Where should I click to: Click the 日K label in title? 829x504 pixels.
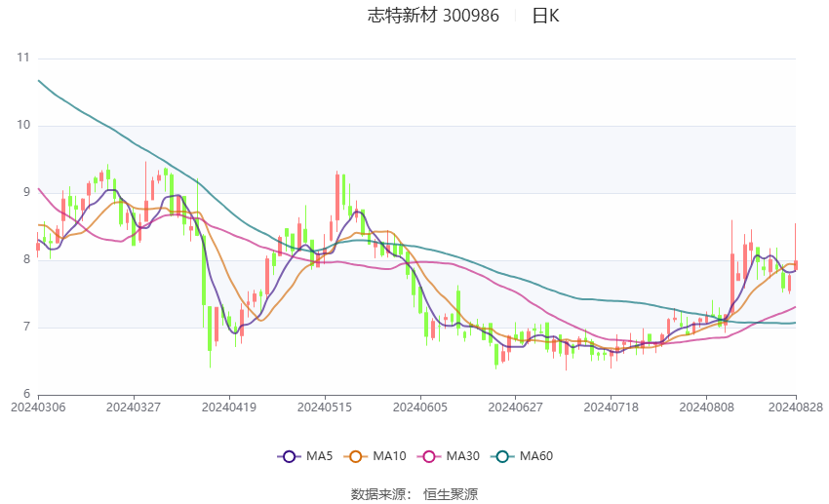(545, 16)
